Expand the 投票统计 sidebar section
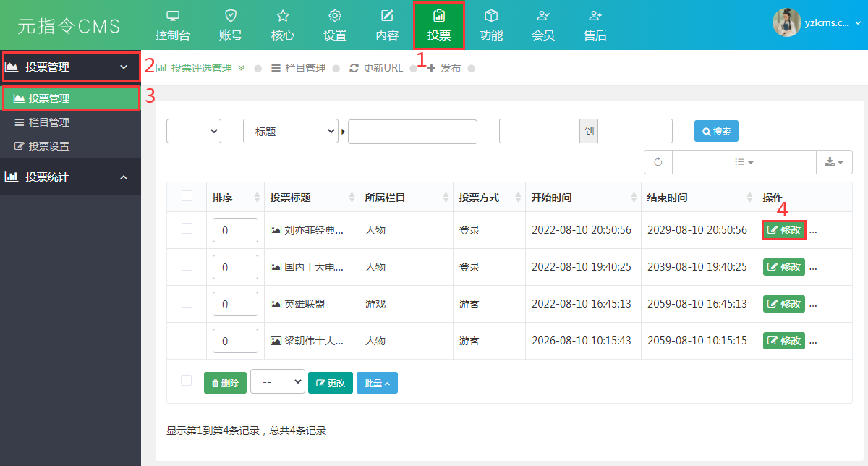Viewport: 868px width, 466px height. (x=71, y=177)
